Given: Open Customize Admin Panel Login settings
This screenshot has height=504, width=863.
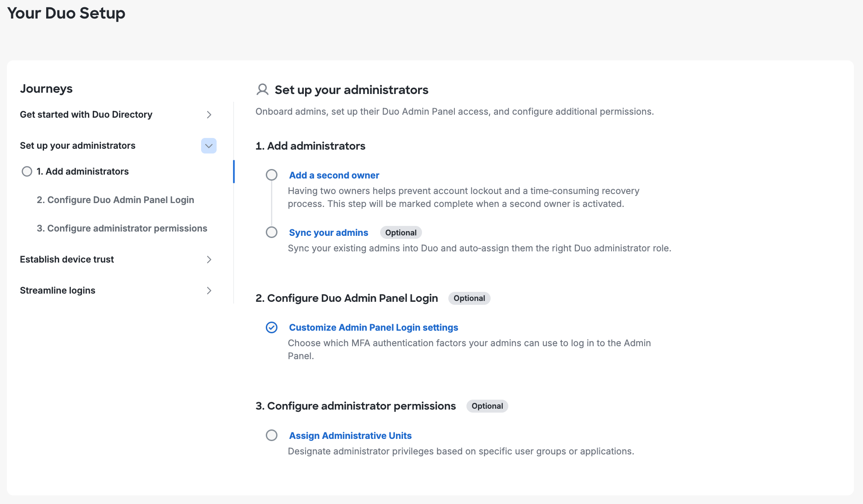Looking at the screenshot, I should [373, 327].
